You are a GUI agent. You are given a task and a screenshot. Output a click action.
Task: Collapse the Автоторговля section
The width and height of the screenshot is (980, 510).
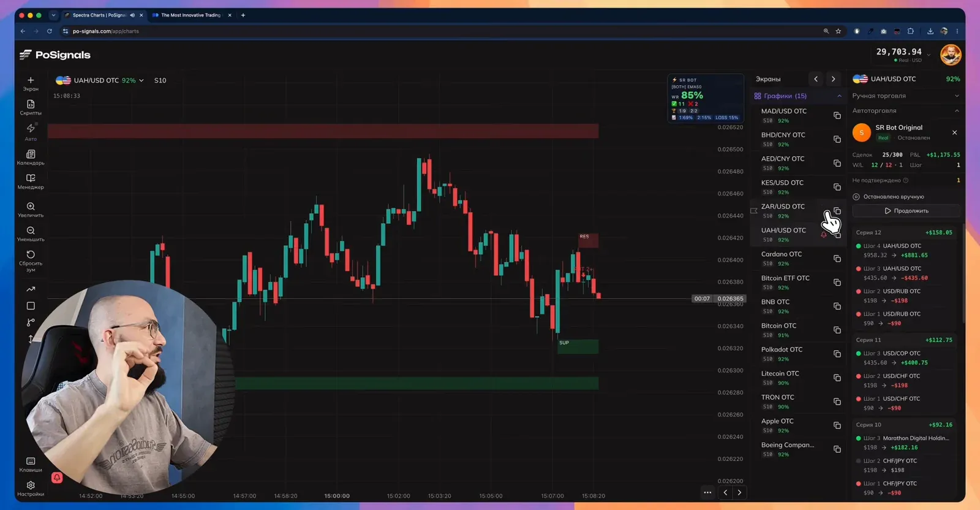[x=957, y=111]
